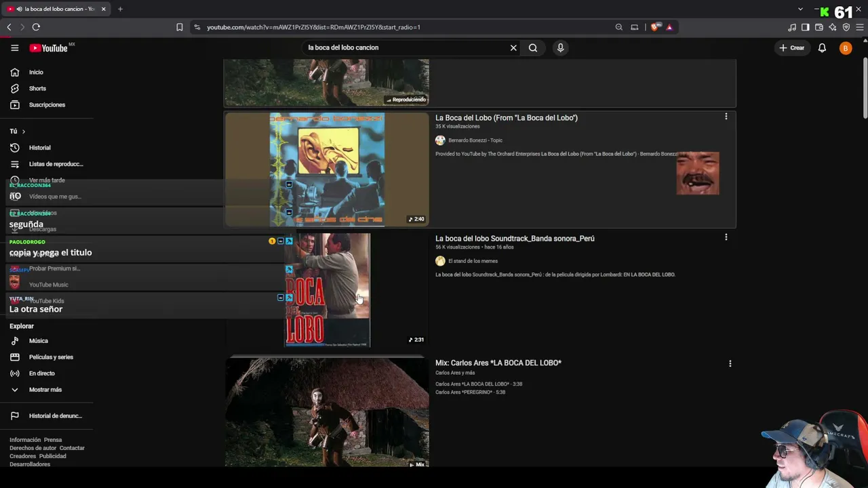This screenshot has width=868, height=488.
Task: Show the browser sidebar panel
Action: [806, 27]
